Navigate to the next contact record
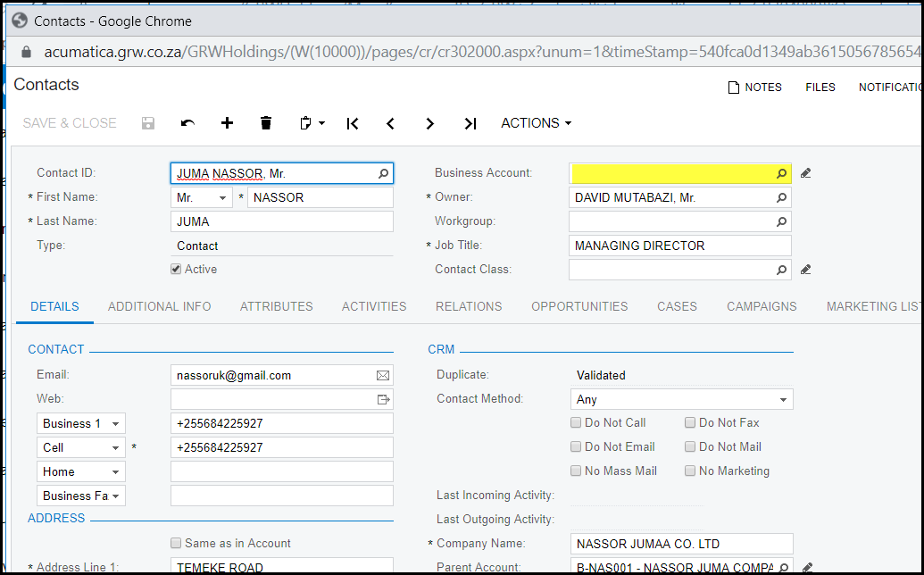Viewport: 924px width, 575px height. [x=429, y=123]
